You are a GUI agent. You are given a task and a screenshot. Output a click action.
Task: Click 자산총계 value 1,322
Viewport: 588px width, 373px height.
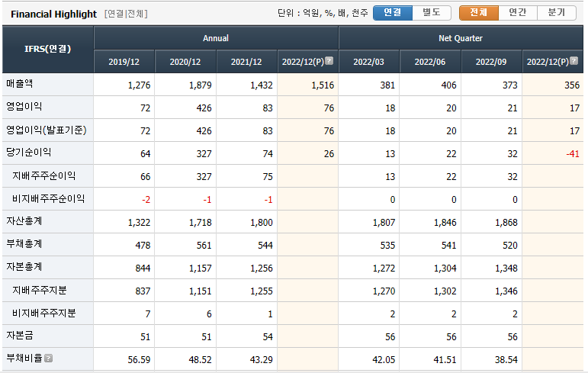point(139,223)
